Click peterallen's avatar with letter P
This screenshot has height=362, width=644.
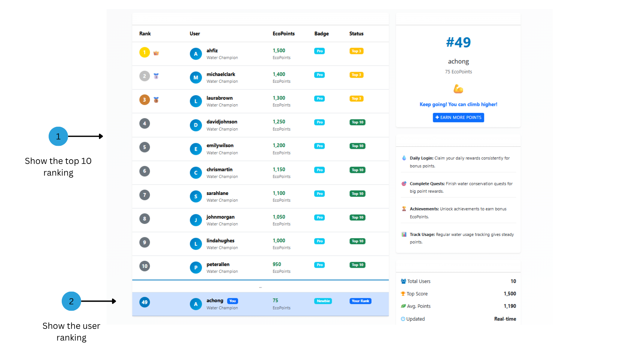tap(196, 267)
